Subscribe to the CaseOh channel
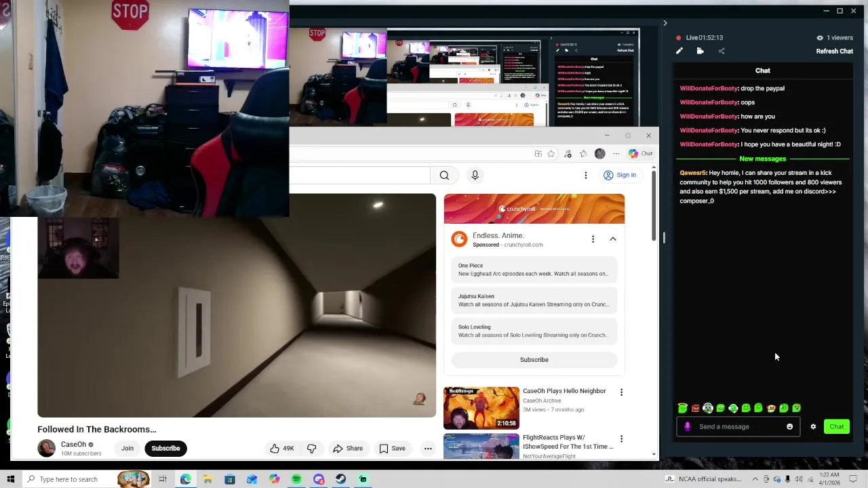Image resolution: width=868 pixels, height=488 pixels. point(165,448)
